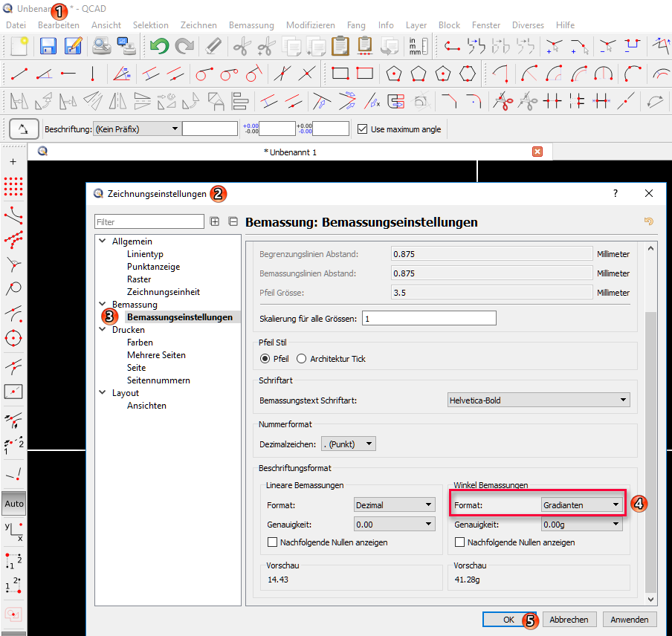Enable trailing zeros for angular dimensions
This screenshot has width=672, height=636.
(460, 542)
